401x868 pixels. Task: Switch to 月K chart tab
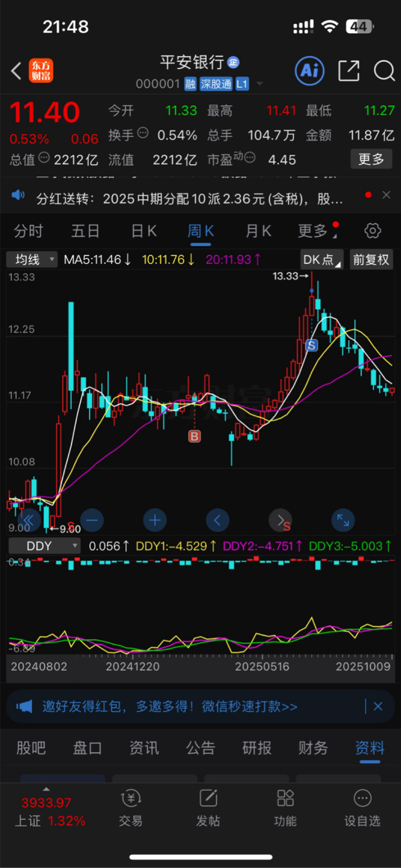pyautogui.click(x=258, y=231)
